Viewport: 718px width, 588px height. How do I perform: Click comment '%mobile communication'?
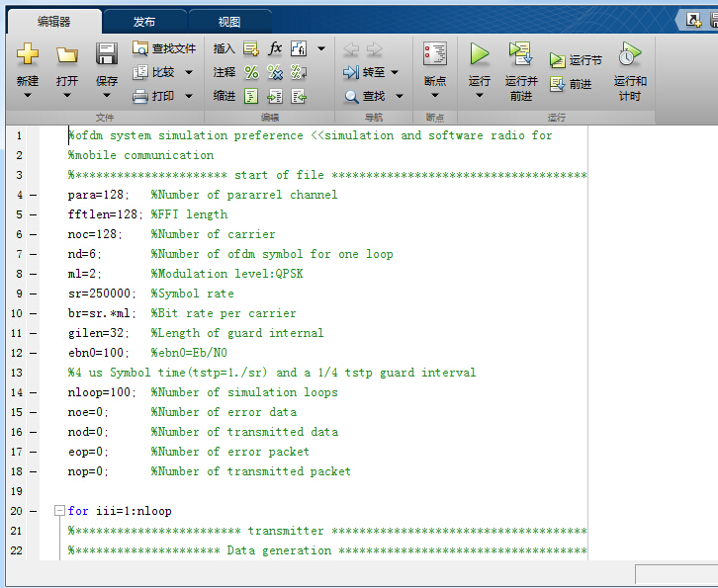point(141,155)
